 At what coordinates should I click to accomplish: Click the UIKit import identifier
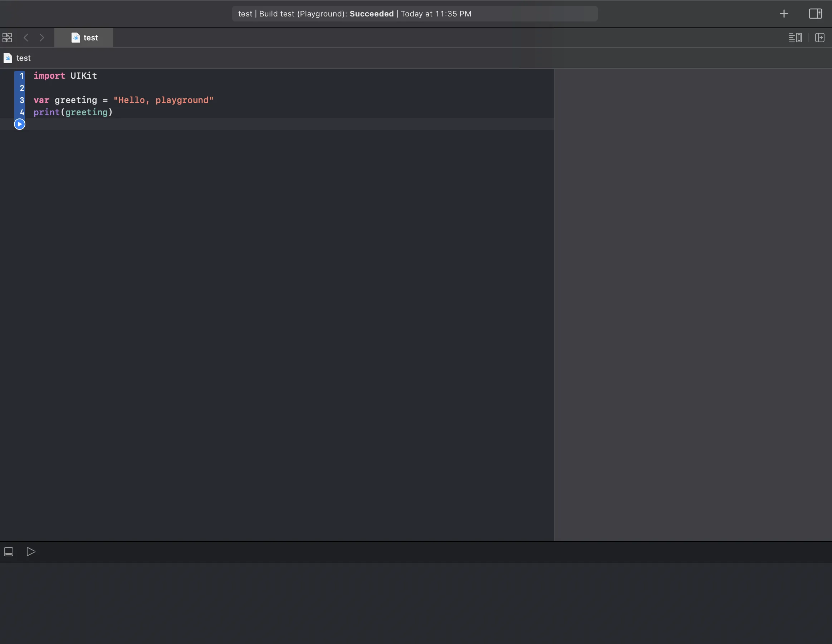(x=83, y=76)
